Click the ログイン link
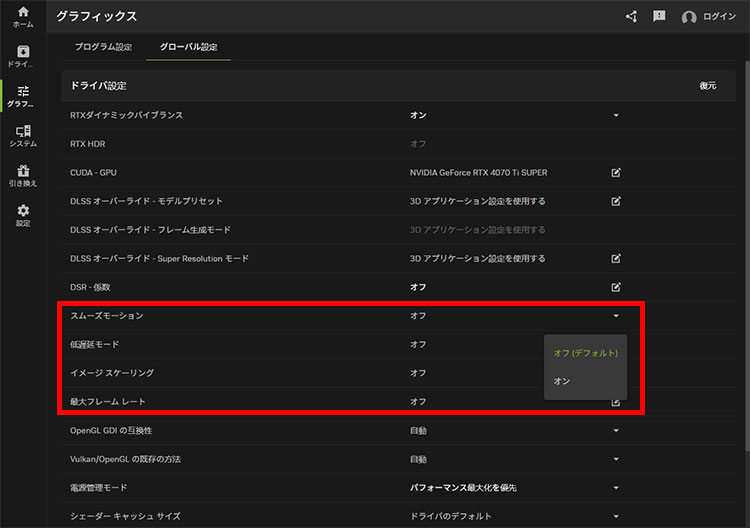This screenshot has width=750, height=528. pyautogui.click(x=719, y=16)
